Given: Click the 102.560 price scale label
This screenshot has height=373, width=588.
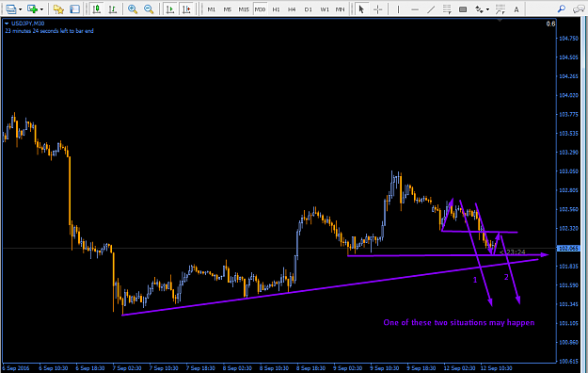Looking at the screenshot, I should tap(568, 209).
